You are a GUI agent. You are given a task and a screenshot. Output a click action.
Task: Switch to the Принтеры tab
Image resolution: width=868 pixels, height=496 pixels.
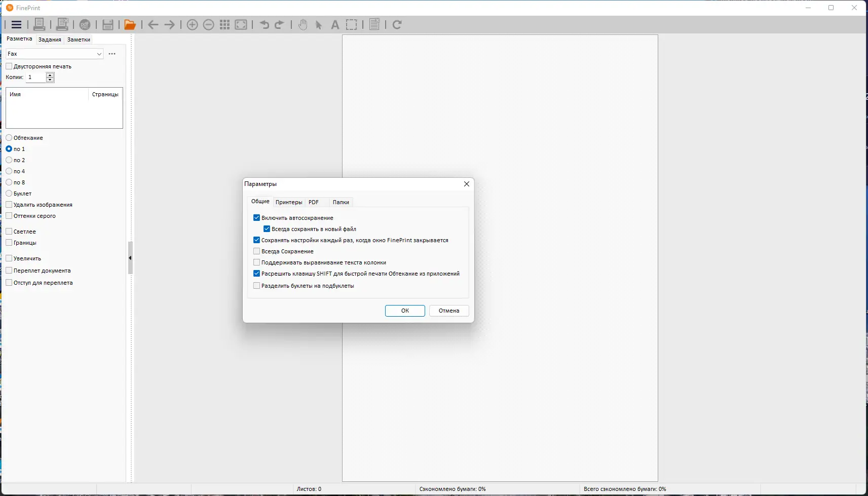(289, 202)
